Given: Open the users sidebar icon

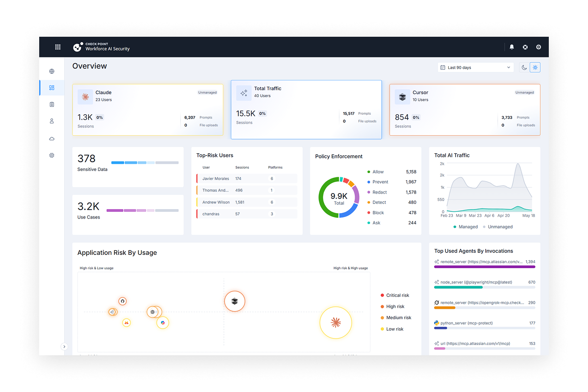Looking at the screenshot, I should (52, 121).
